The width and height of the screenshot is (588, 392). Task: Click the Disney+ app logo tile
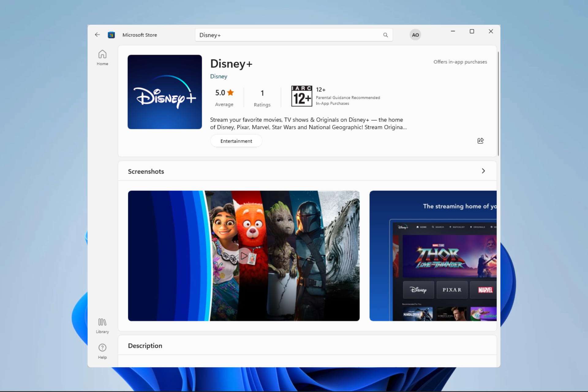tap(165, 92)
